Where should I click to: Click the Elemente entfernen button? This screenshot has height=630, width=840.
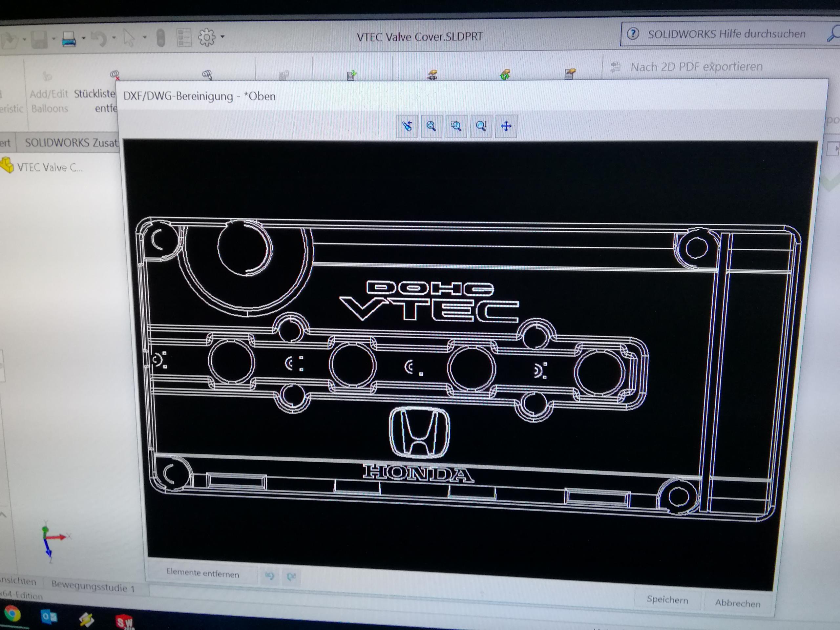pyautogui.click(x=203, y=574)
